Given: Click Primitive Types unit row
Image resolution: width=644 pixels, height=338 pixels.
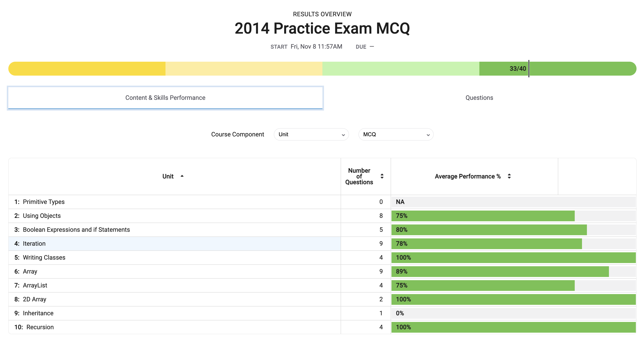Looking at the screenshot, I should coord(43,202).
